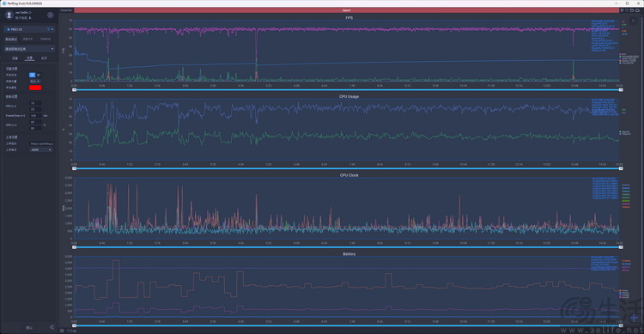
Task: Click the FPS chart title
Action: click(x=349, y=18)
